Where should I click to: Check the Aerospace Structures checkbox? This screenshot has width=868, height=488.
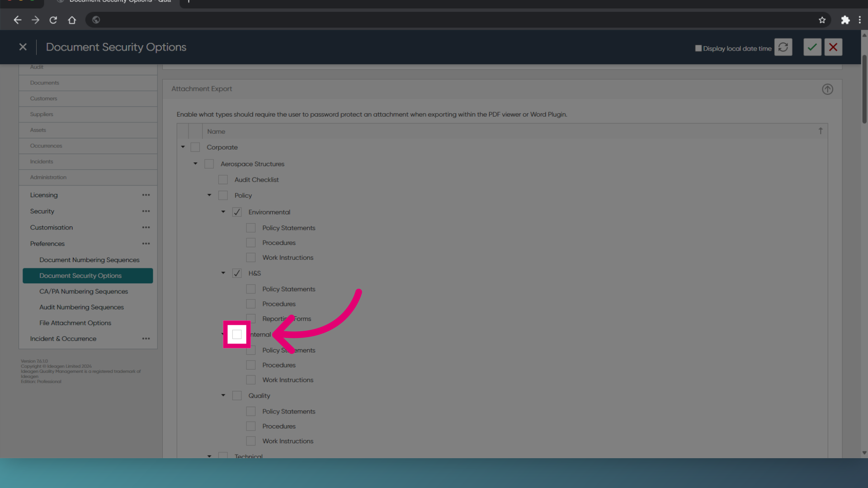click(x=209, y=164)
